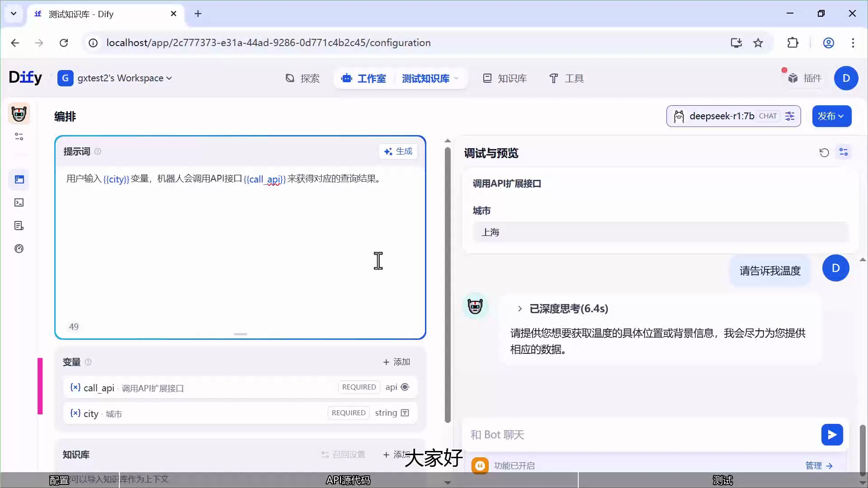Click the prompt editor resize handle bar

pos(241,334)
